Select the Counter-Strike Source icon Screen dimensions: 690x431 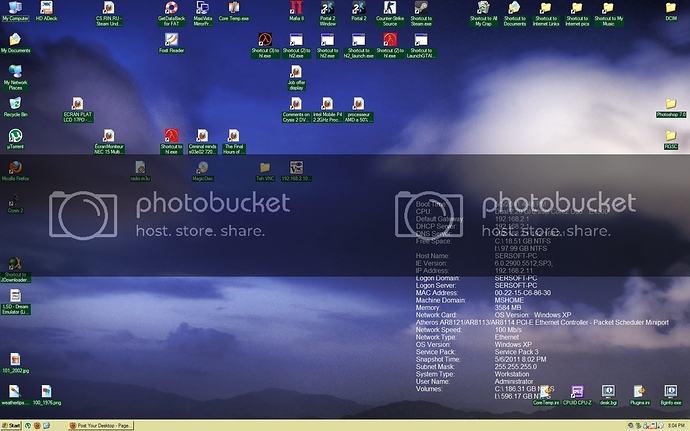pyautogui.click(x=390, y=9)
